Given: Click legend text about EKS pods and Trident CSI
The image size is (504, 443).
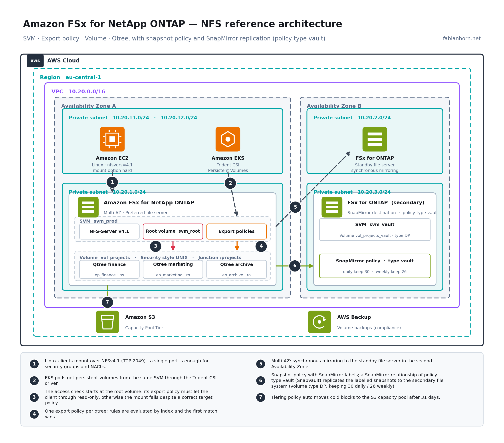Looking at the screenshot, I should pos(131,381).
